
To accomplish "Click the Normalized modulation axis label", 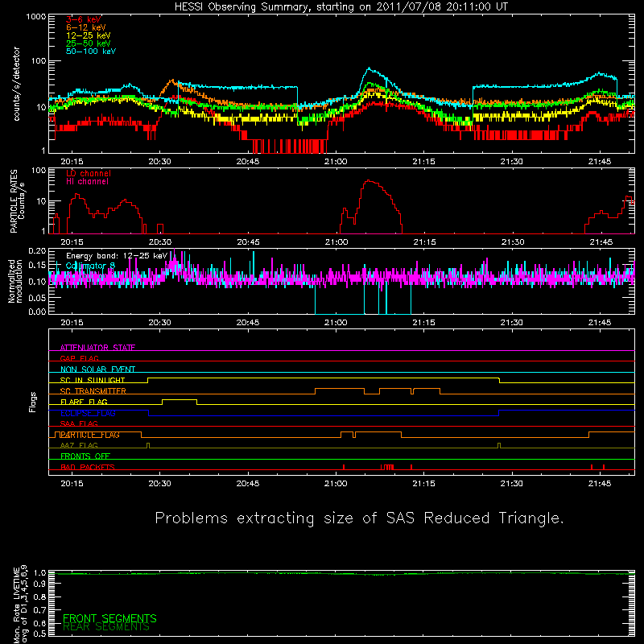I will coord(15,281).
